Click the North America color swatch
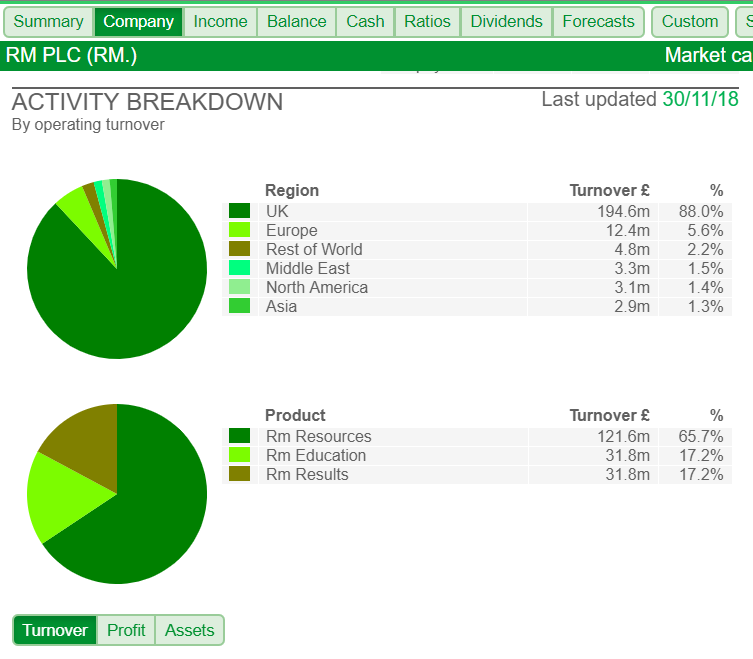 click(239, 287)
